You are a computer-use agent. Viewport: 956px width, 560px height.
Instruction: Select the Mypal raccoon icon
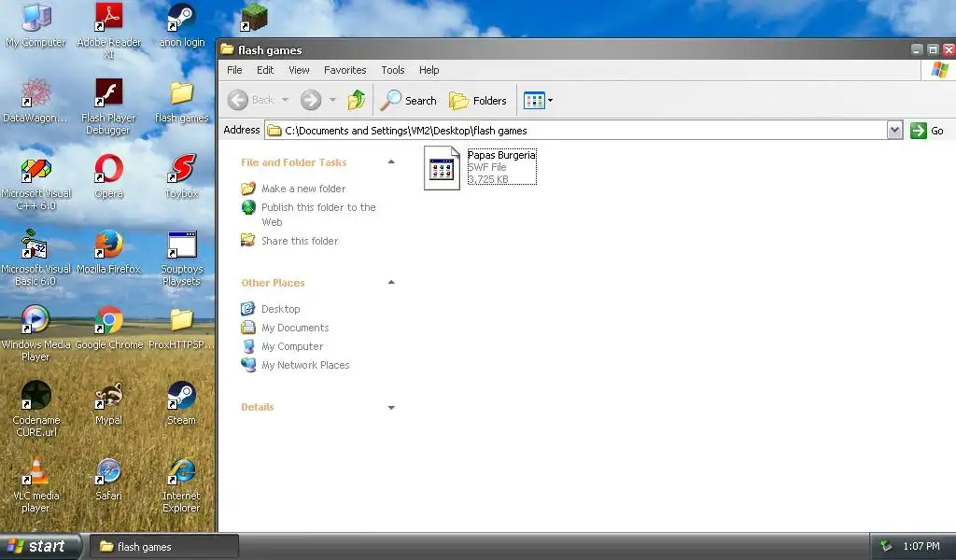pyautogui.click(x=108, y=403)
